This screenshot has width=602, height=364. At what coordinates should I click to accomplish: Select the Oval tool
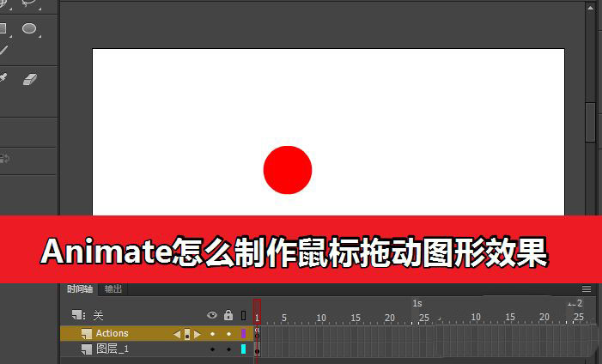tap(29, 28)
